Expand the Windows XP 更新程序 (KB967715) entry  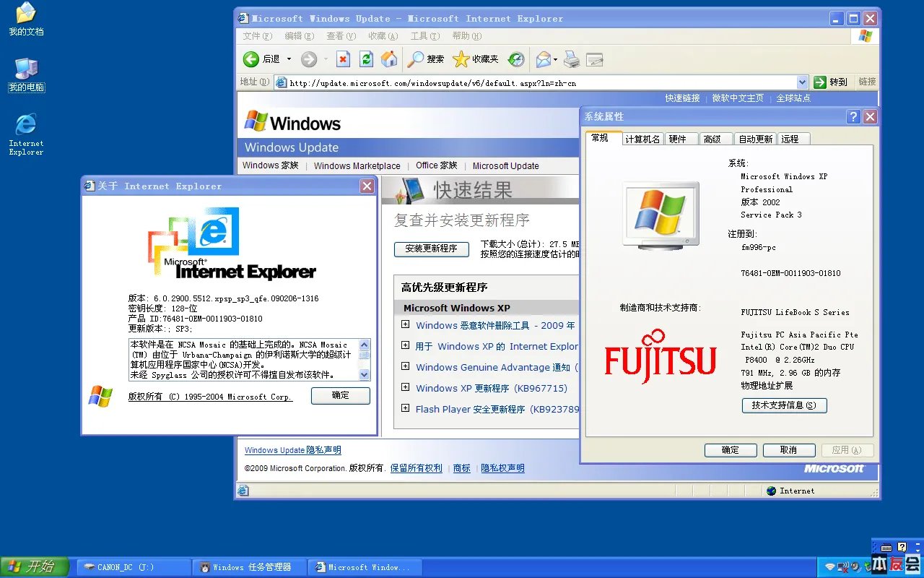(x=405, y=389)
